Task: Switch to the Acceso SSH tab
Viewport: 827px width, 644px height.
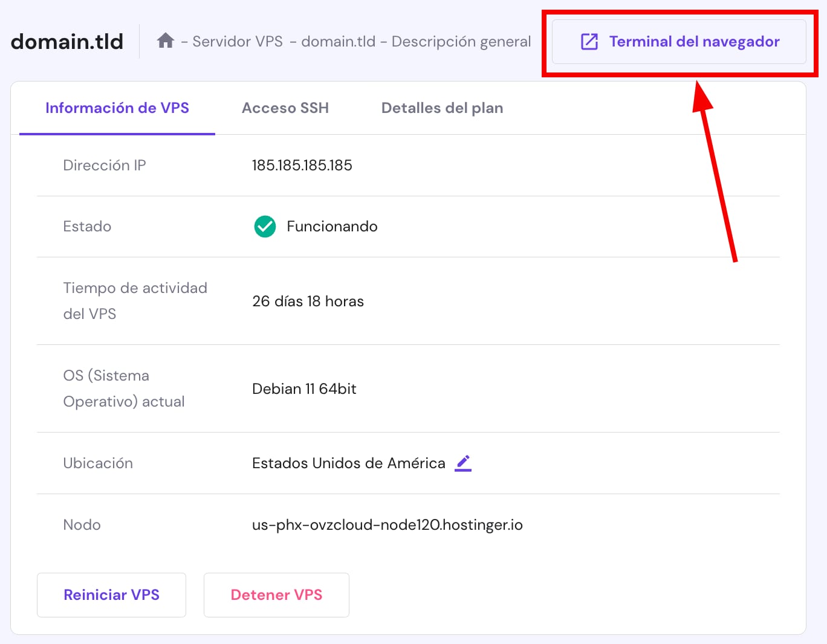Action: 285,108
